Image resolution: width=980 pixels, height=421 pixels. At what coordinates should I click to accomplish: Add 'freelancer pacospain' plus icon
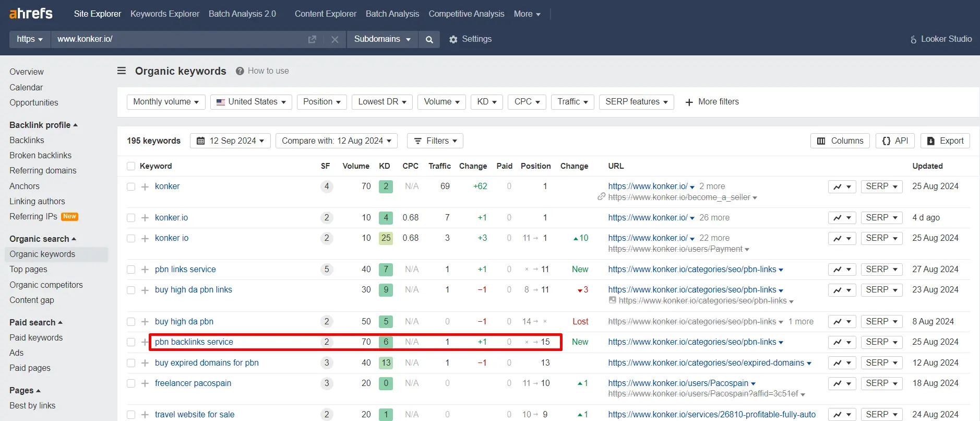(145, 383)
